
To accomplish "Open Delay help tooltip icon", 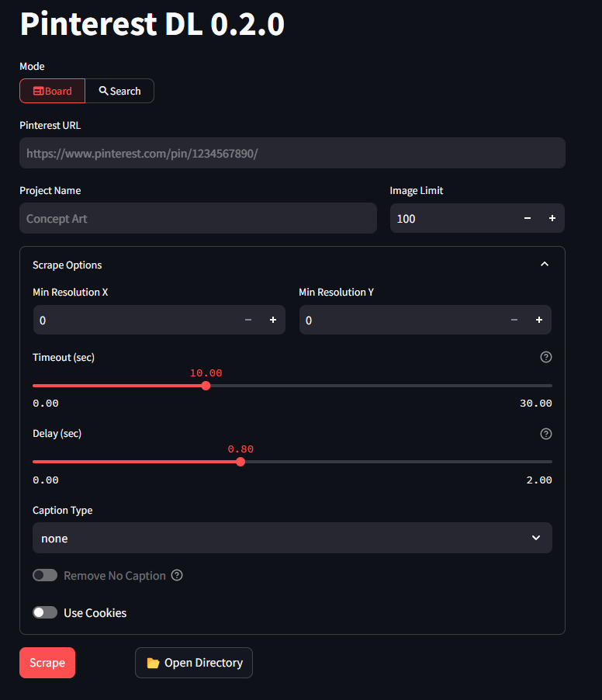I will point(546,434).
